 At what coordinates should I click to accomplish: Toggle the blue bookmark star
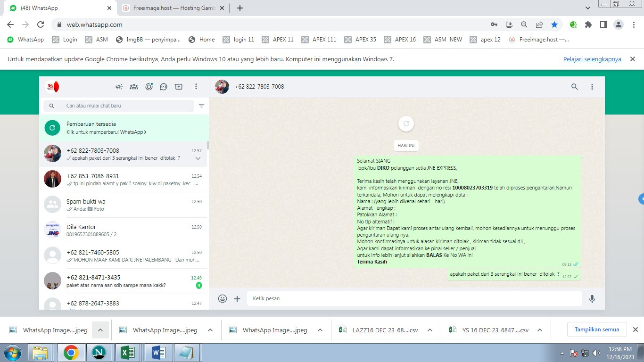pyautogui.click(x=554, y=25)
